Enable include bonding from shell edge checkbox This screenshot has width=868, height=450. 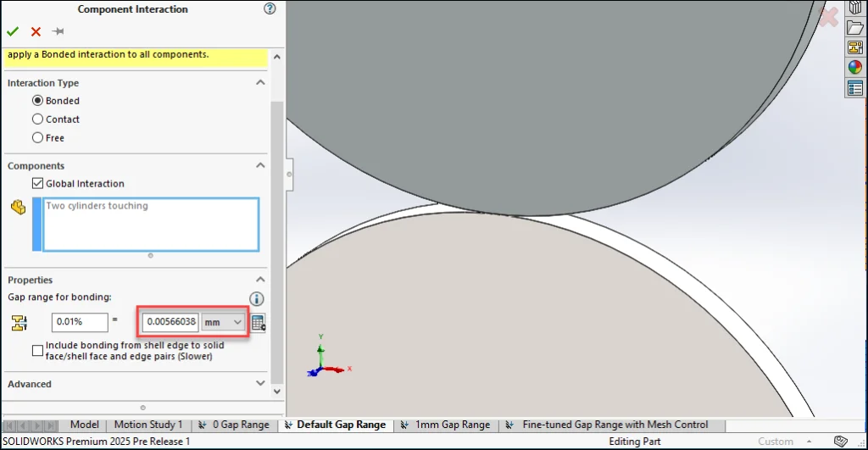37,350
